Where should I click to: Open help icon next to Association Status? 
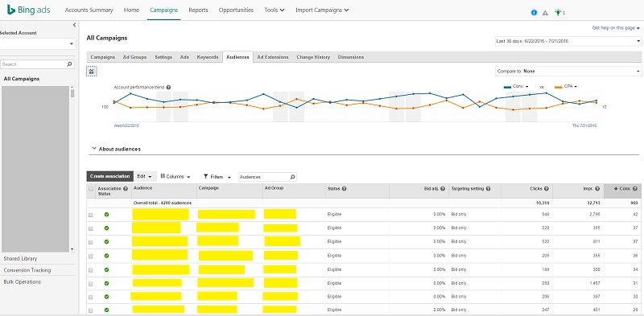pos(126,189)
